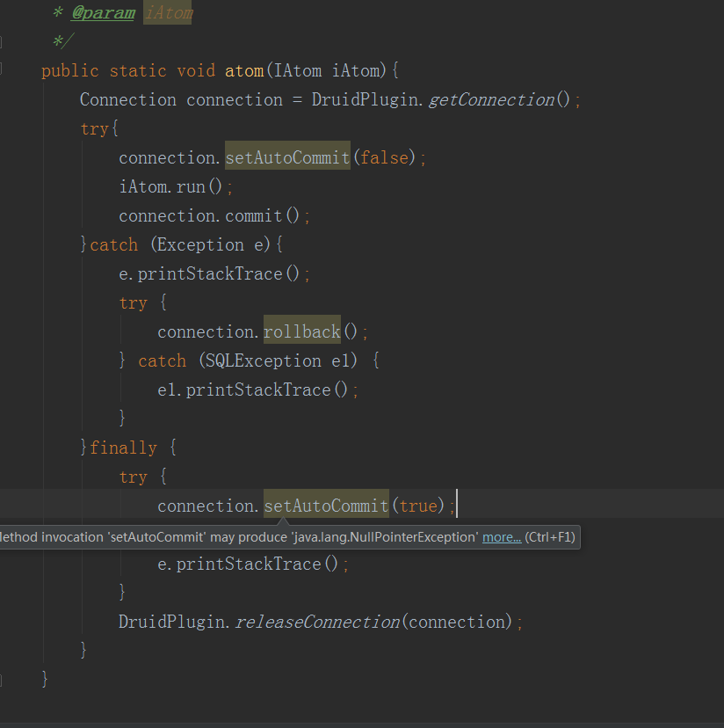Click 'catch (SQLException e1)' clause
The image size is (724, 728).
click(258, 360)
